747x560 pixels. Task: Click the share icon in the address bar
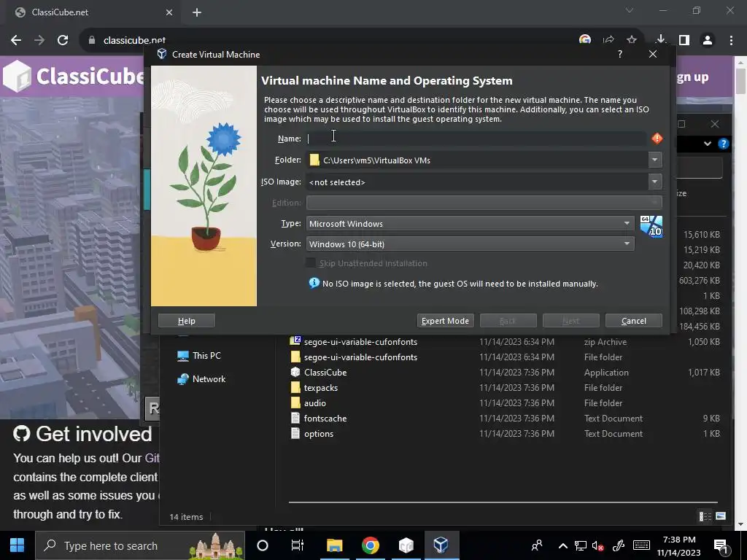point(608,41)
